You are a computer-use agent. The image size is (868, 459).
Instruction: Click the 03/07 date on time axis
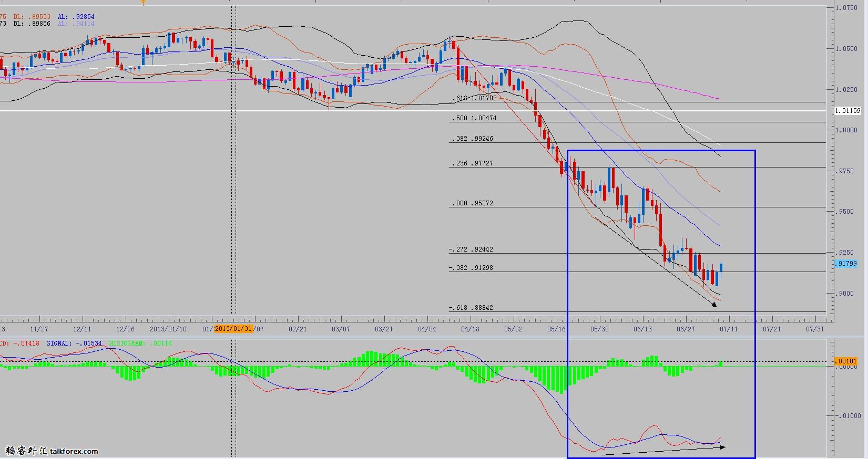341,329
